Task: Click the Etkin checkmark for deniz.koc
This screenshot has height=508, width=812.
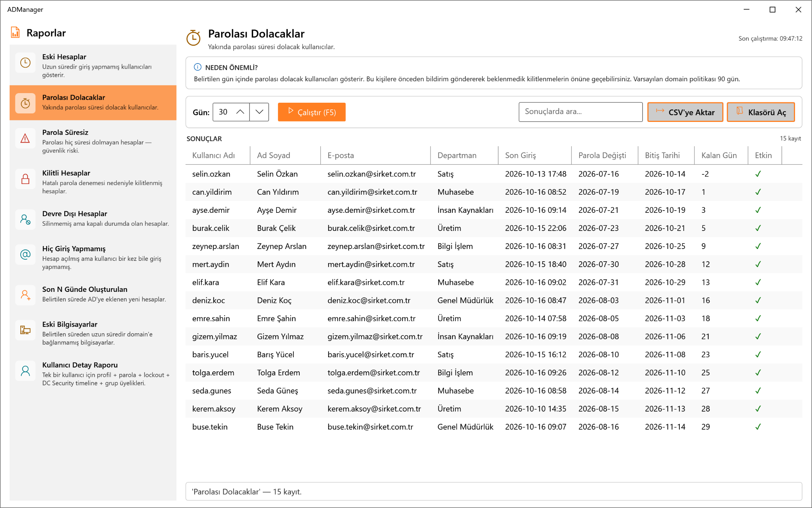Action: 758,300
